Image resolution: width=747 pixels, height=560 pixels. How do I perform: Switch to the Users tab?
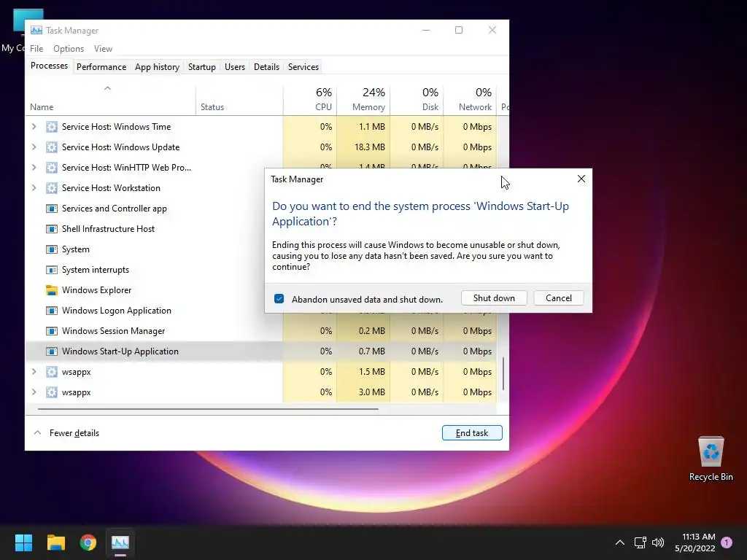pyautogui.click(x=235, y=67)
